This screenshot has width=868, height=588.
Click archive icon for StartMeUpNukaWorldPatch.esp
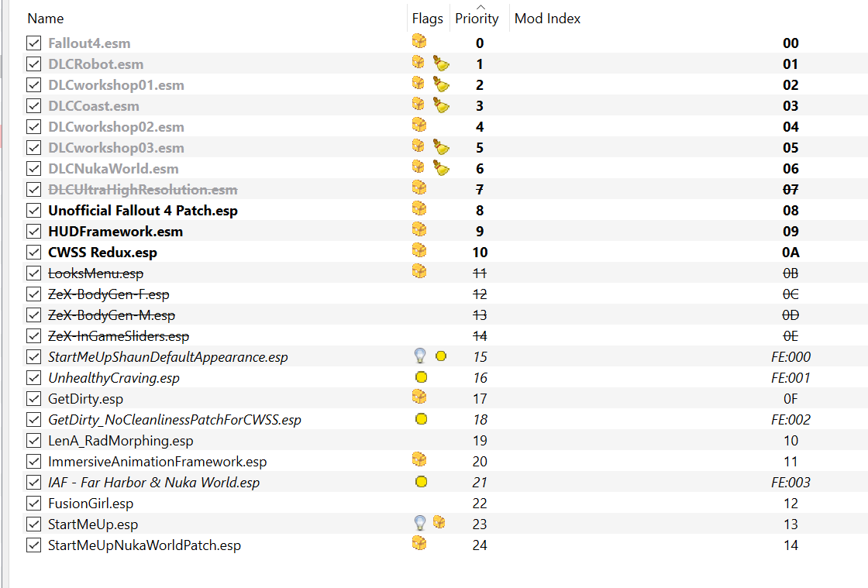tap(419, 543)
